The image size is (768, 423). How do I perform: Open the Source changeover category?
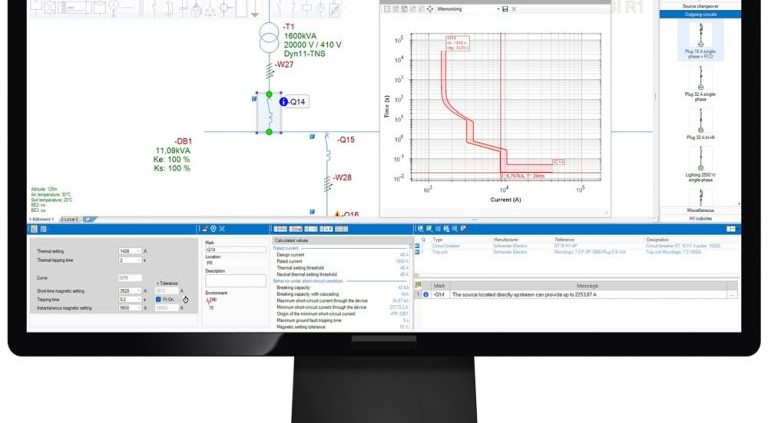pos(700,6)
